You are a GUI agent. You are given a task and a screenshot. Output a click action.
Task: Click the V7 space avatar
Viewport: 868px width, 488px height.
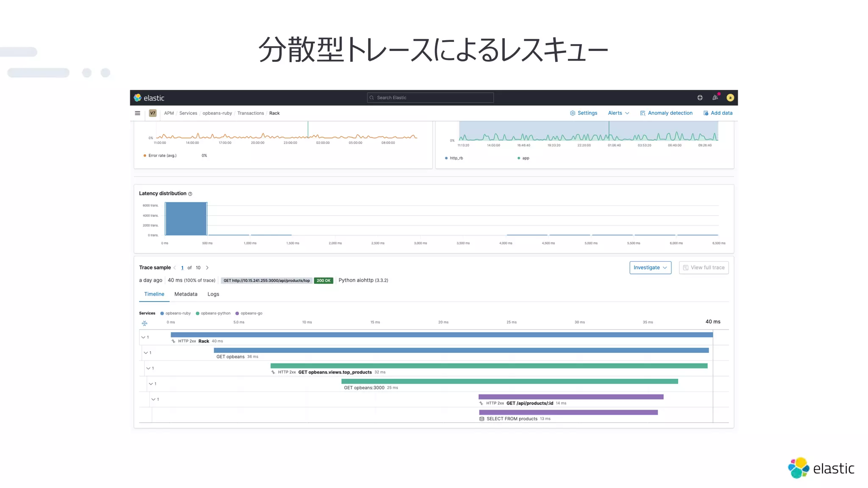click(153, 113)
